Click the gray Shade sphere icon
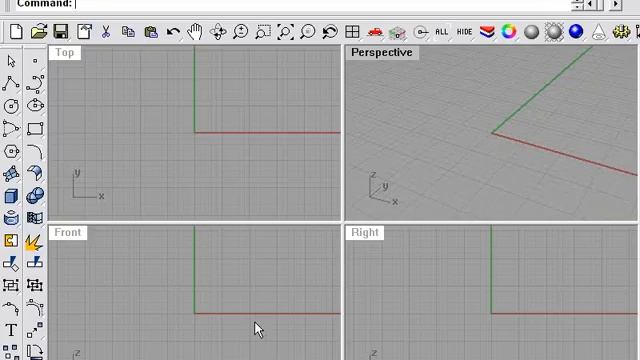The width and height of the screenshot is (640, 360). pos(531,31)
